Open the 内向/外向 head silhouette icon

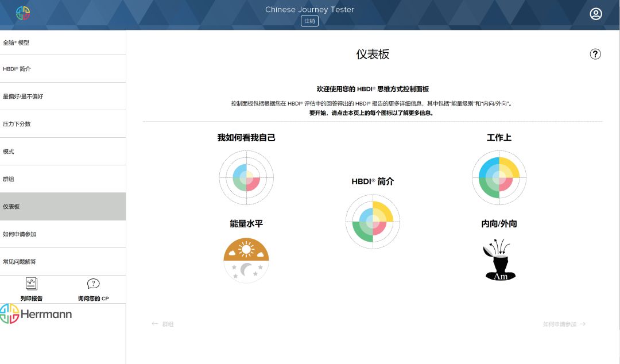pyautogui.click(x=499, y=260)
